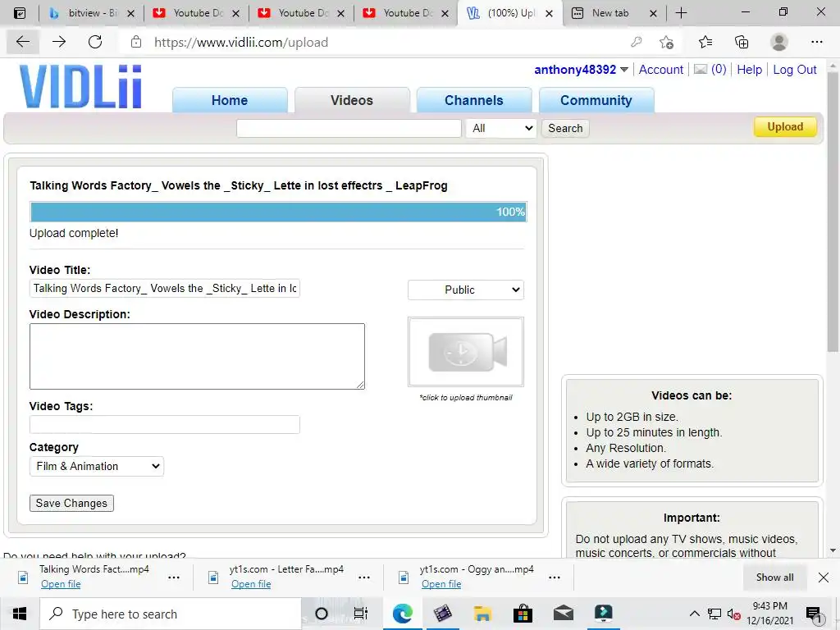The image size is (840, 630).
Task: Reload the page with refresh icon
Action: [x=95, y=42]
